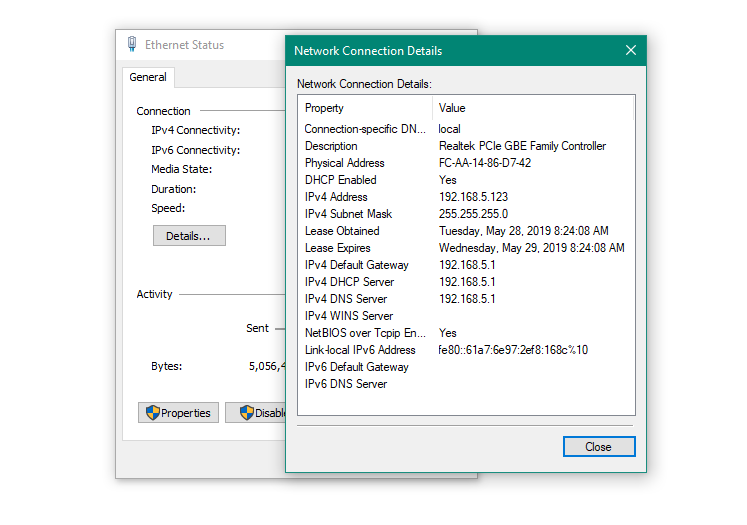Image resolution: width=747 pixels, height=525 pixels.
Task: Select the Description row for Realtek controller
Action: 331,146
